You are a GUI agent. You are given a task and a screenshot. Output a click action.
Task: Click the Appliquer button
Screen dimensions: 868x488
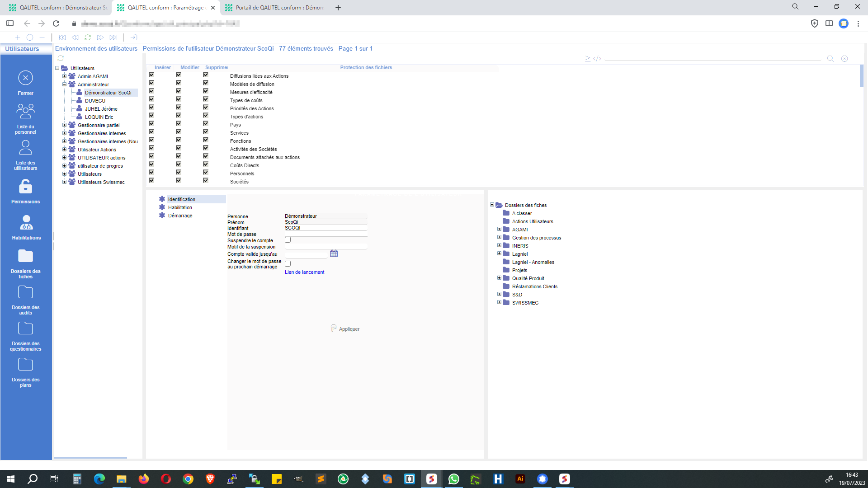(345, 328)
